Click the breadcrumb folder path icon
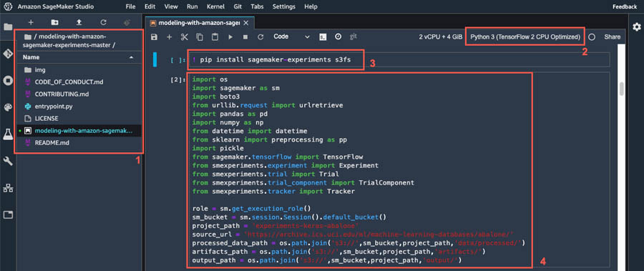Viewport: 644px width, 271px height. point(27,36)
